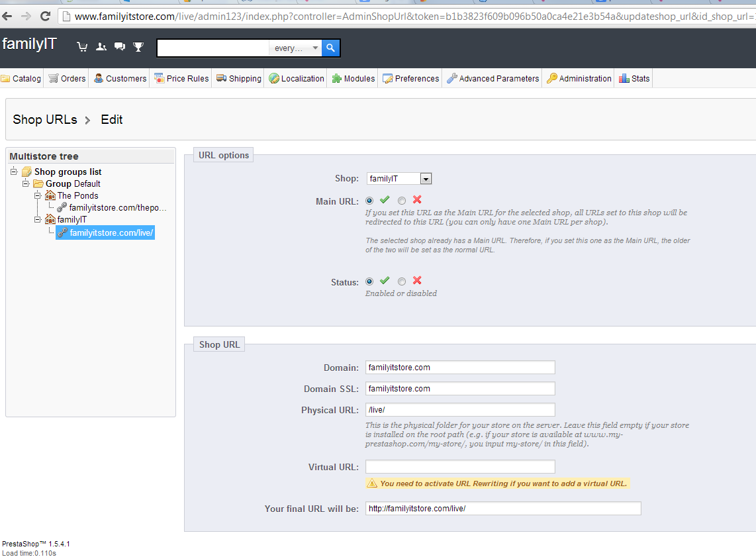Click the browser forward arrow
The width and height of the screenshot is (756, 559).
click(26, 17)
